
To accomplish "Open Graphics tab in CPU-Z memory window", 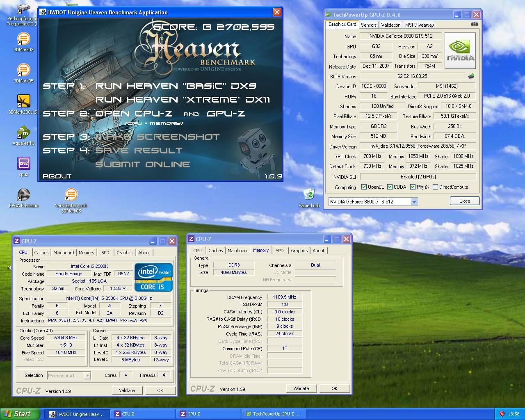I will coord(299,251).
